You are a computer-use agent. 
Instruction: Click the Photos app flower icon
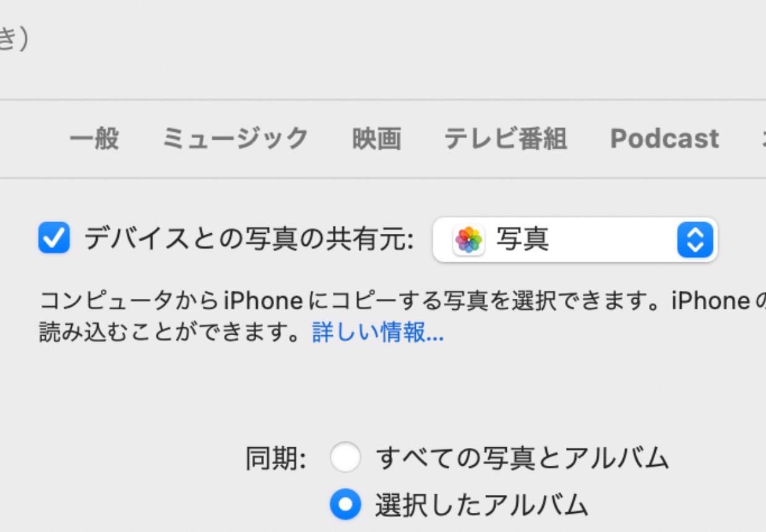tap(469, 240)
